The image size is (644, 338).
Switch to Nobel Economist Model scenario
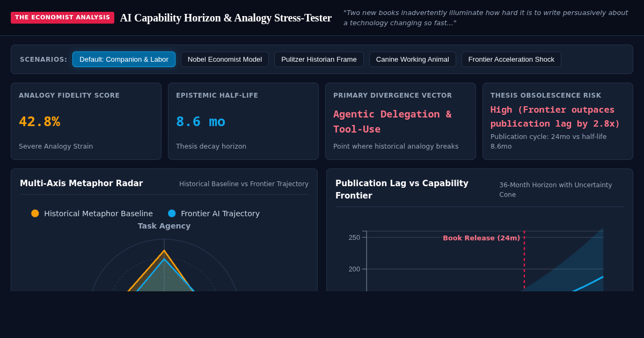click(x=225, y=60)
